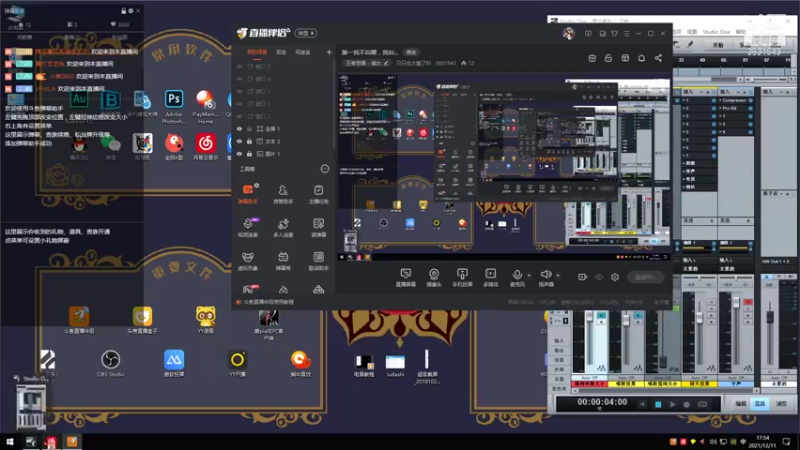Switch to the 混音 tab in Studio One
Screen dimensions: 800x450
760,404
